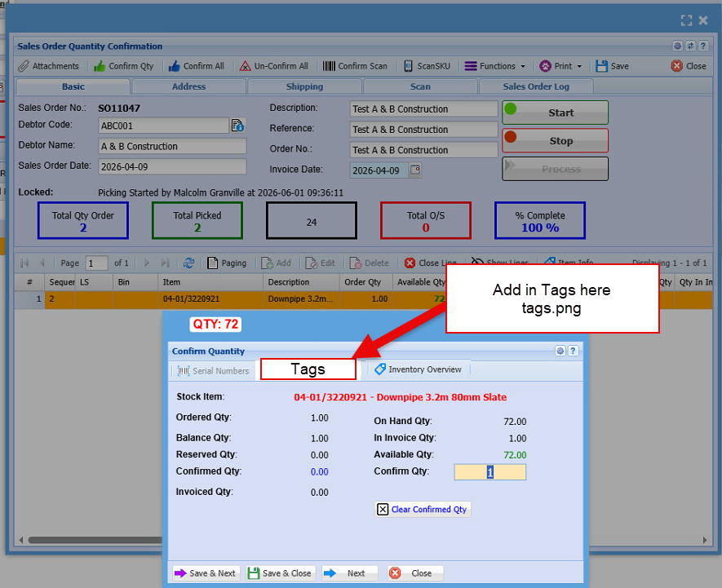Open the Invoice Date calendar picker
The image size is (722, 588).
point(415,170)
